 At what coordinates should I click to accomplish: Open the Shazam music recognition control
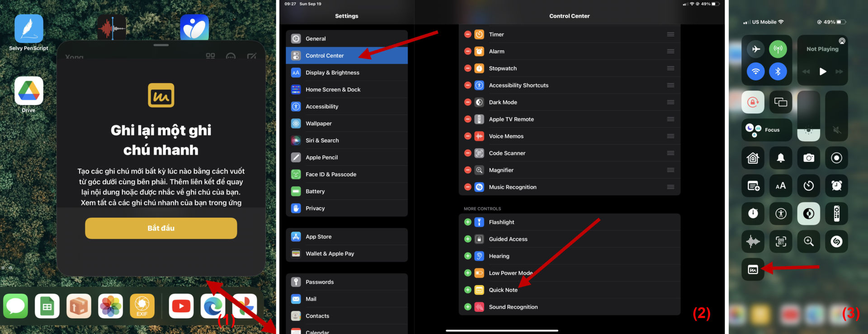(x=836, y=241)
